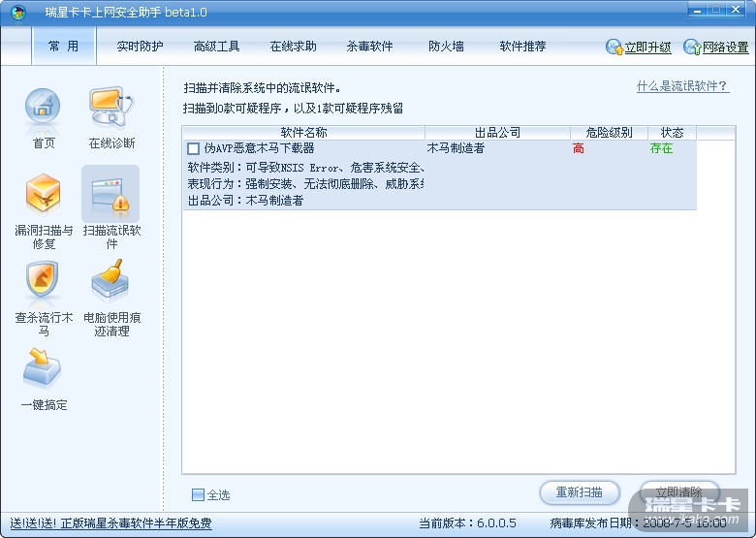This screenshot has width=756, height=538.
Task: Click the 立即升级 globe icon
Action: coord(614,47)
